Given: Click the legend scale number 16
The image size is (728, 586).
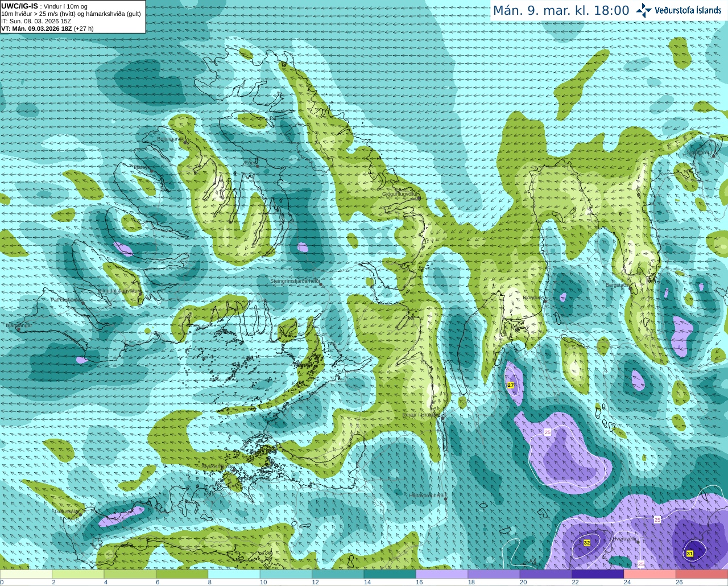Looking at the screenshot, I should coord(419,582).
